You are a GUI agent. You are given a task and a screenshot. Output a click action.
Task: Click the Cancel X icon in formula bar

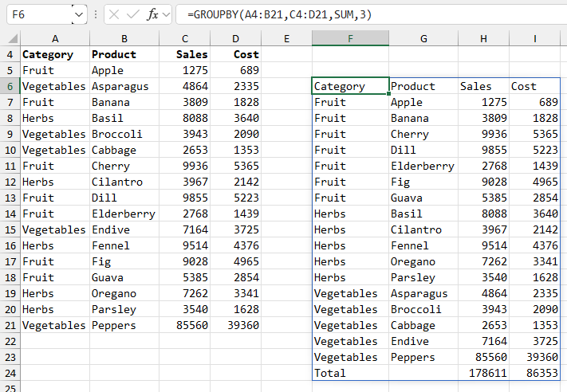click(114, 15)
